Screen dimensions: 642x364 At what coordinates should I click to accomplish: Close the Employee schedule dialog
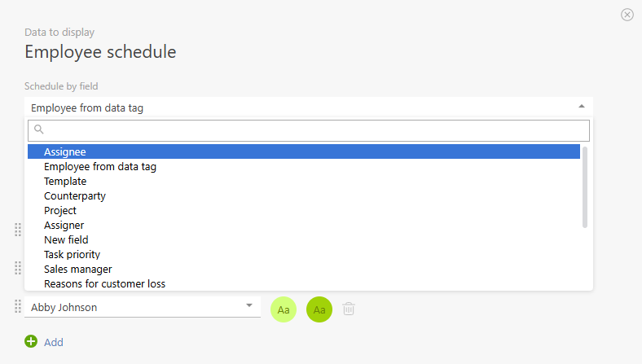tap(627, 15)
